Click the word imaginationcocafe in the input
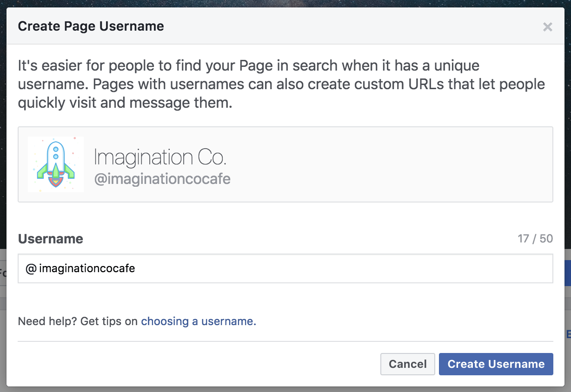 (87, 268)
